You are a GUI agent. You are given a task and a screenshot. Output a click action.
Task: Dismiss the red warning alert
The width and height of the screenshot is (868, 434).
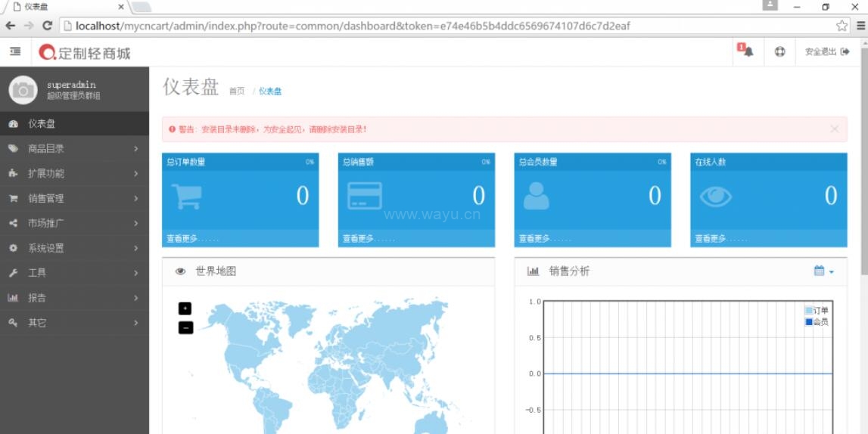click(834, 129)
